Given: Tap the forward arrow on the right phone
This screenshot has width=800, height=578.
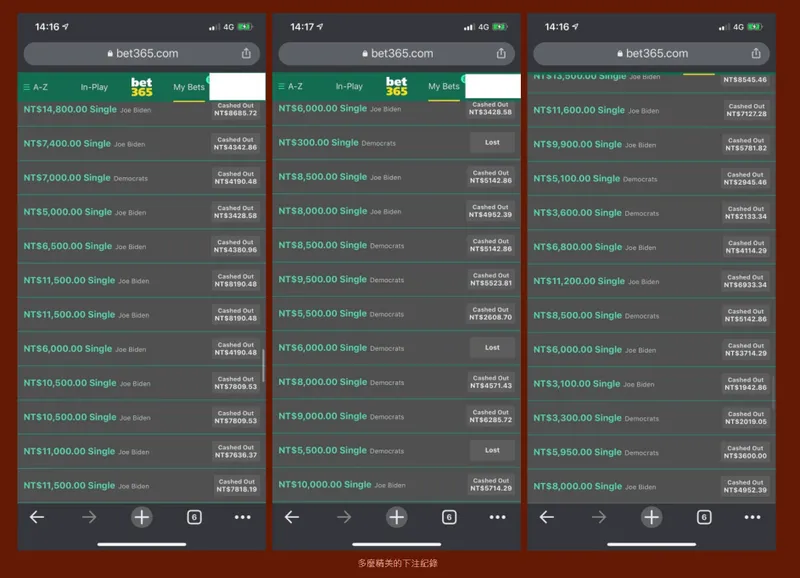Looking at the screenshot, I should 599,517.
